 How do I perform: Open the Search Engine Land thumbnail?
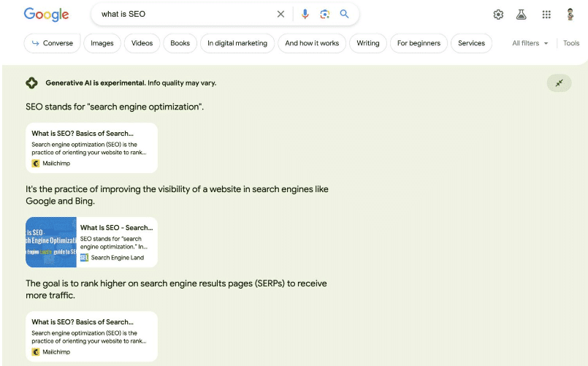pos(51,242)
